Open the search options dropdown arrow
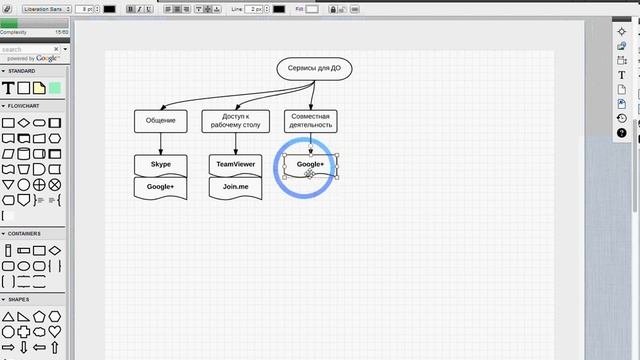This screenshot has width=640, height=360. 65,49
